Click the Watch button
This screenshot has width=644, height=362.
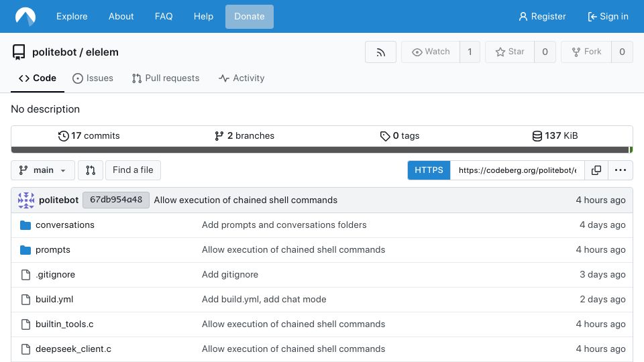pyautogui.click(x=431, y=52)
